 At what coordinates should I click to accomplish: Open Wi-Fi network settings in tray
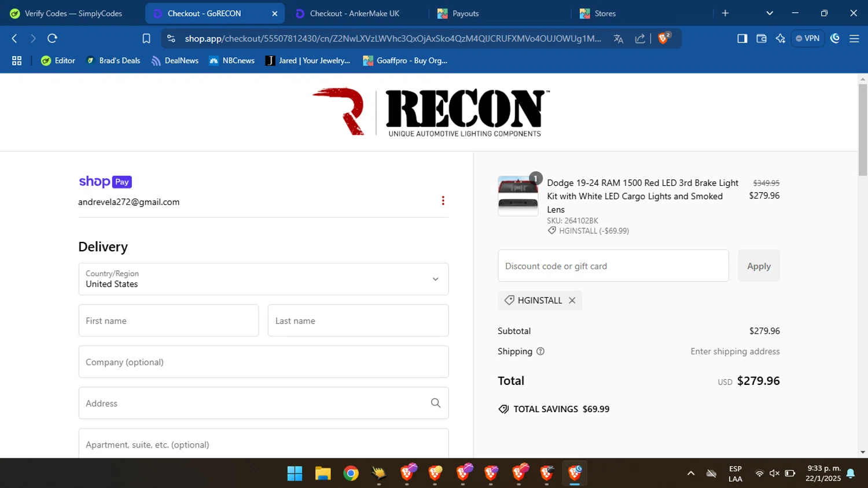[759, 474]
